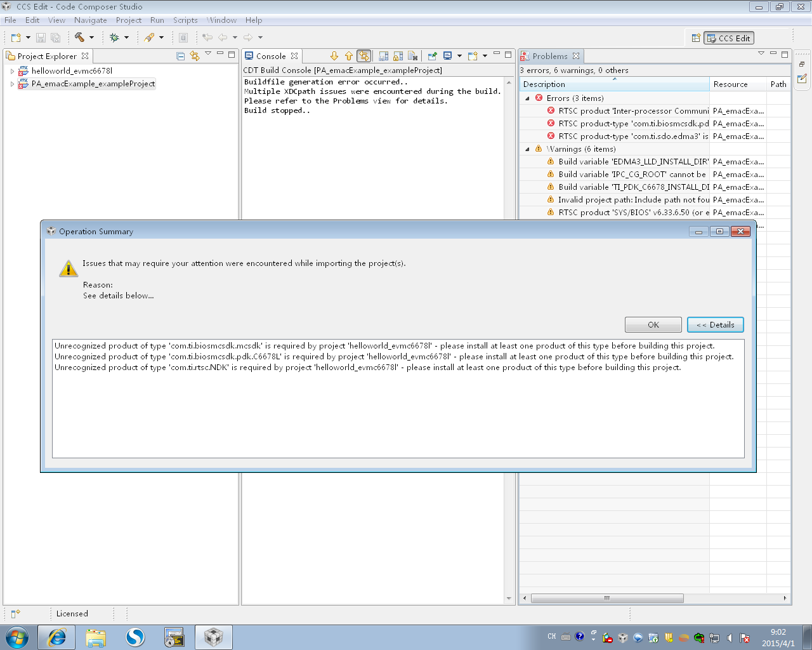The height and width of the screenshot is (650, 812).
Task: Open the Project Explorer View Menu triangle
Action: pos(208,54)
